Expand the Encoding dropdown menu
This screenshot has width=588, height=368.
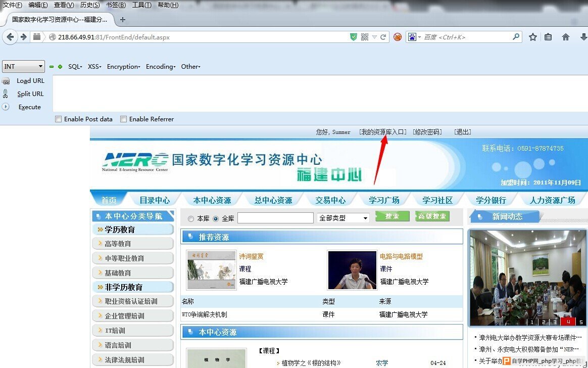pos(161,66)
